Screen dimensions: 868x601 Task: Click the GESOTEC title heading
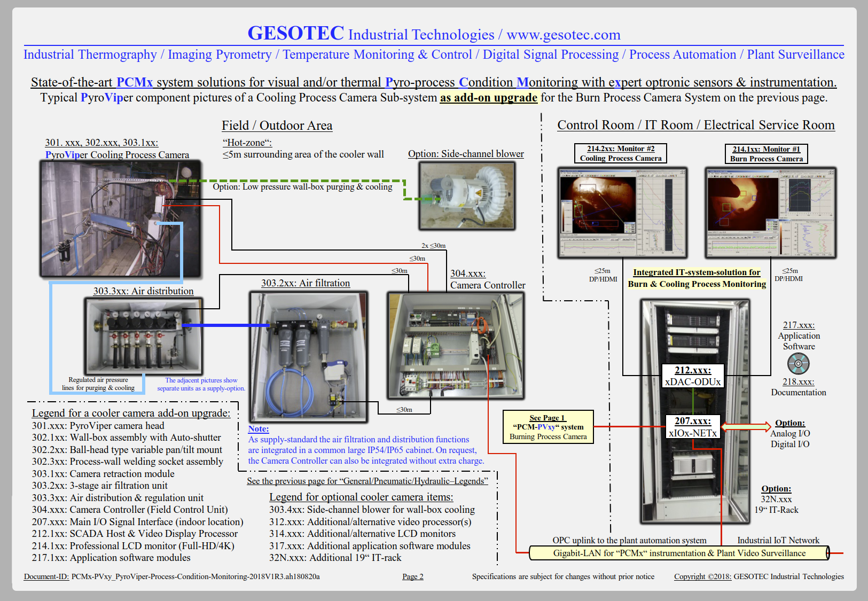tap(295, 33)
